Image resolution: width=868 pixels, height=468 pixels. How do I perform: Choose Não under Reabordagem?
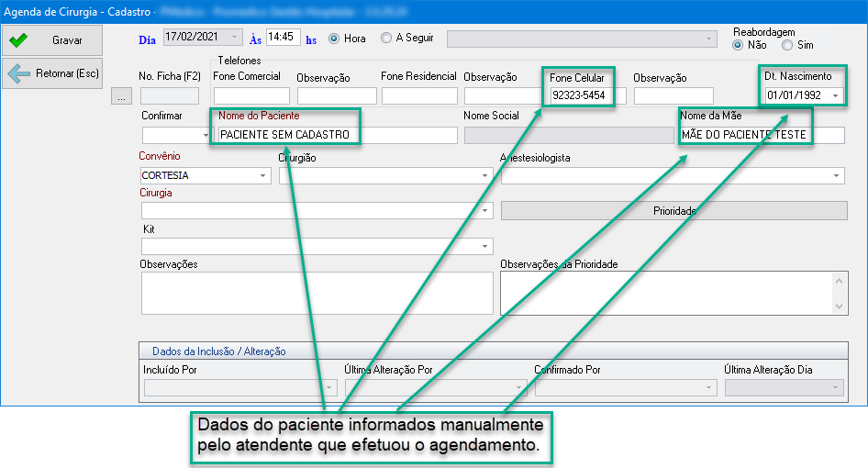[x=738, y=45]
